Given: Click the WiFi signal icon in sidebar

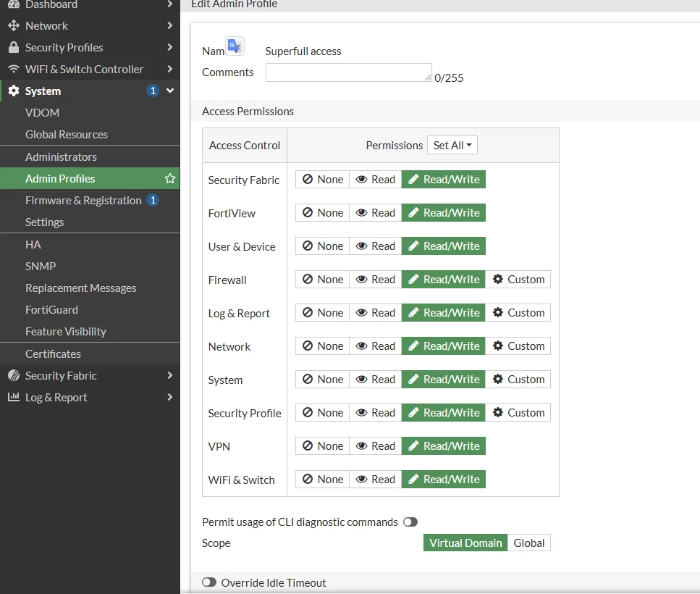Looking at the screenshot, I should [x=14, y=69].
